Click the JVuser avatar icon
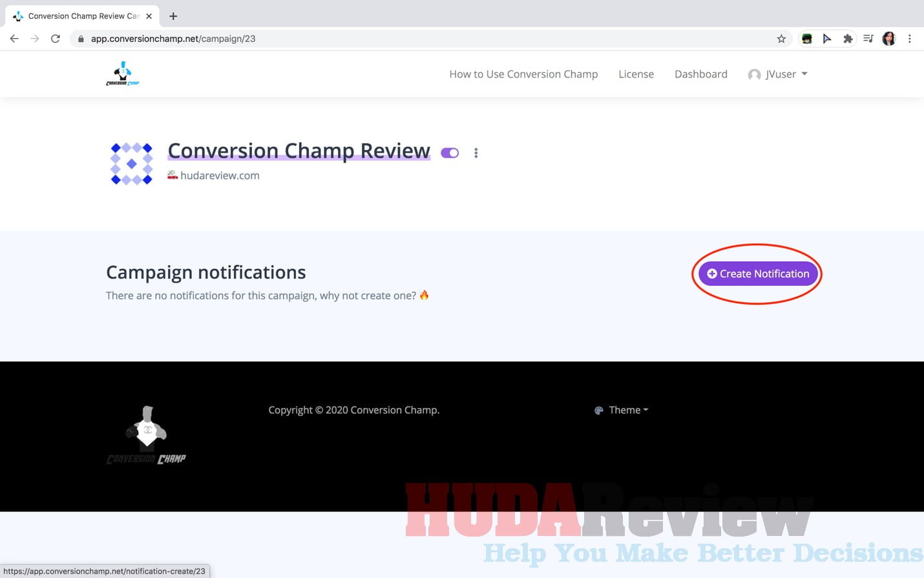The image size is (924, 578). 754,74
